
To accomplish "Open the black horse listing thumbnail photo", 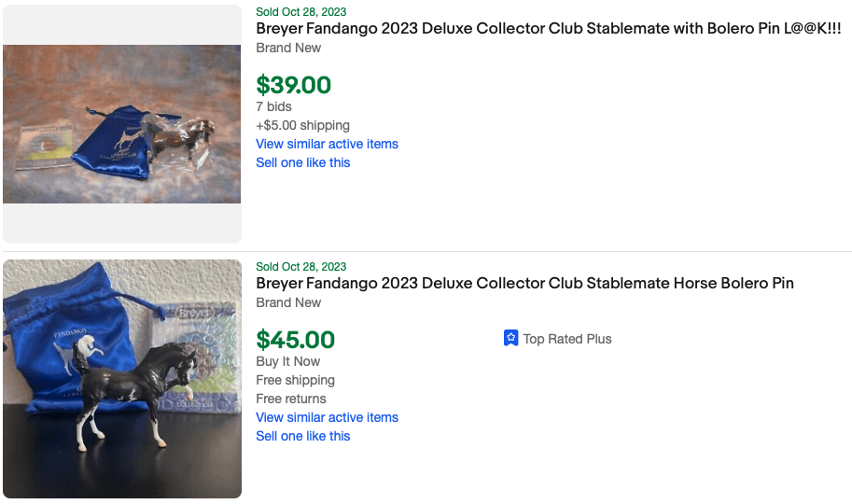I will [122, 378].
